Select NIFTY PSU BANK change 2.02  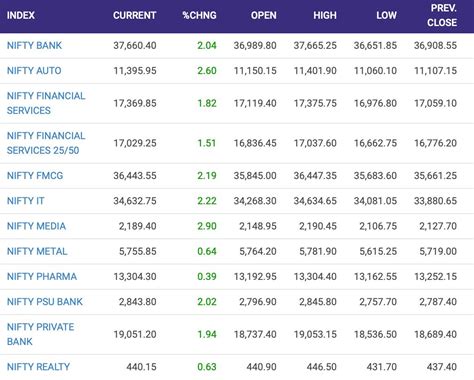(207, 302)
